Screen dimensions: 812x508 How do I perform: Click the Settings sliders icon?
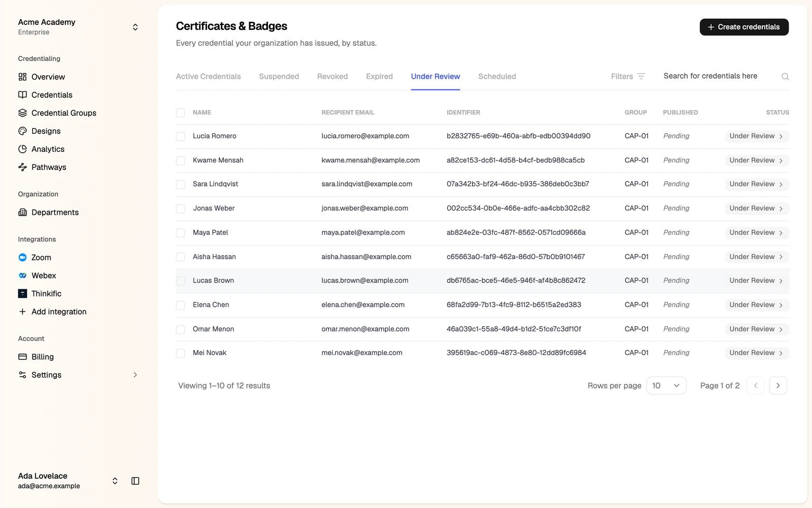[22, 375]
